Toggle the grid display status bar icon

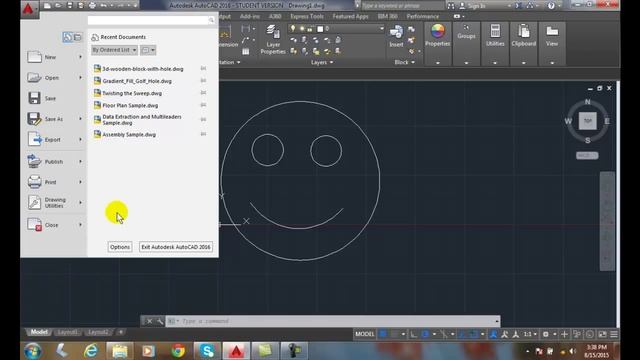tap(383, 334)
